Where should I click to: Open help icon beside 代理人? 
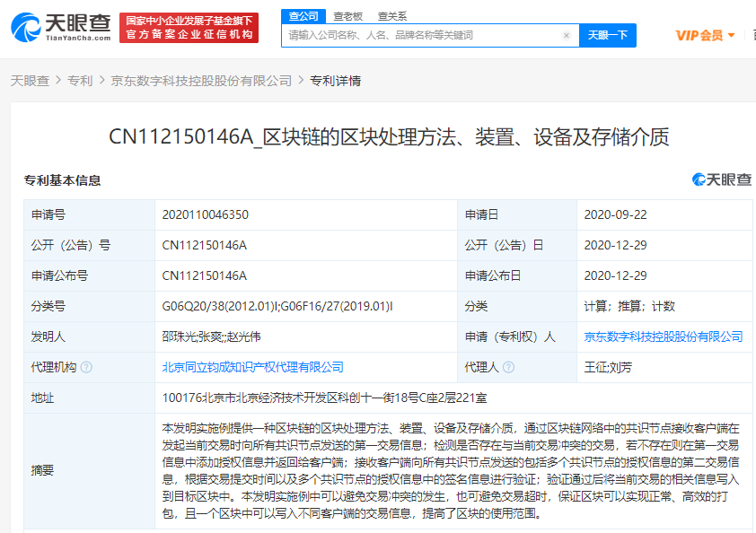pos(509,367)
